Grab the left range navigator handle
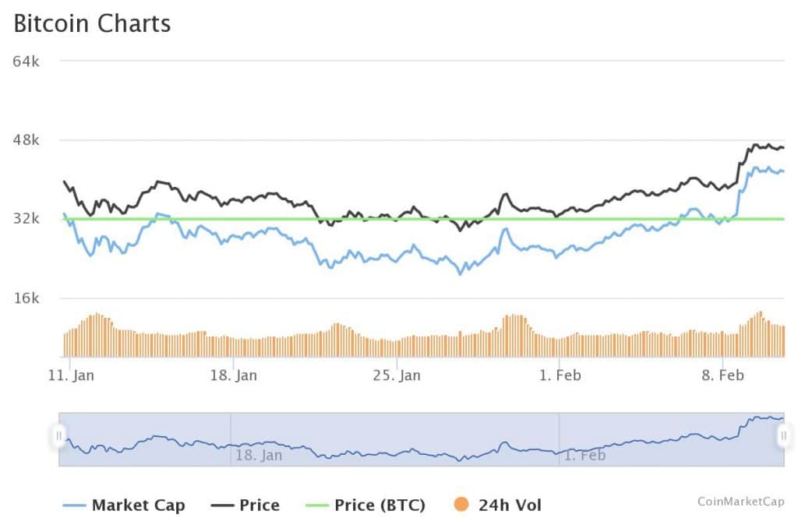Viewport: 798px width, 532px height. [59, 435]
